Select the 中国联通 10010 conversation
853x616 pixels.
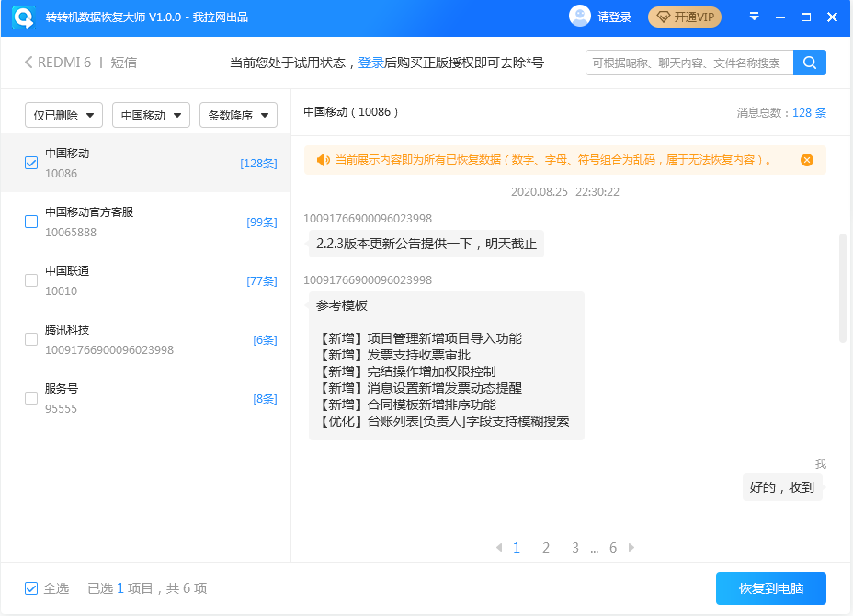coord(146,280)
